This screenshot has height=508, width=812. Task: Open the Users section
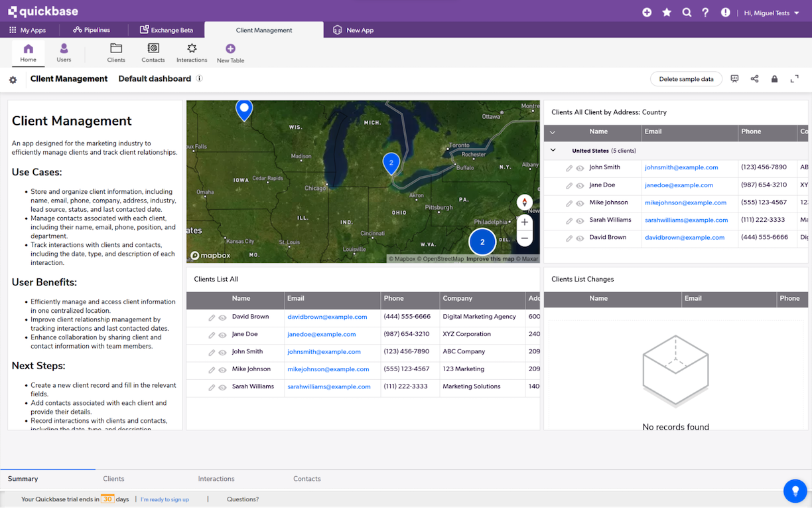click(x=64, y=52)
